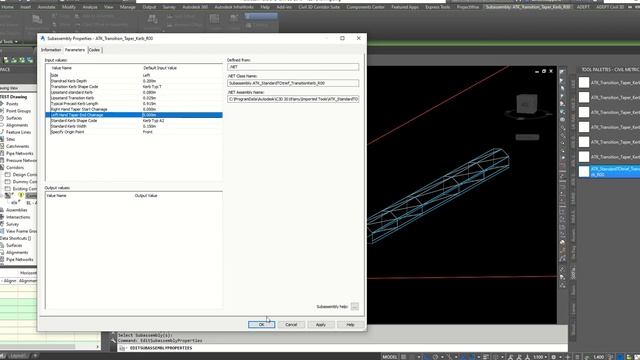Click the Cancel button
640x360 pixels.
[291, 324]
